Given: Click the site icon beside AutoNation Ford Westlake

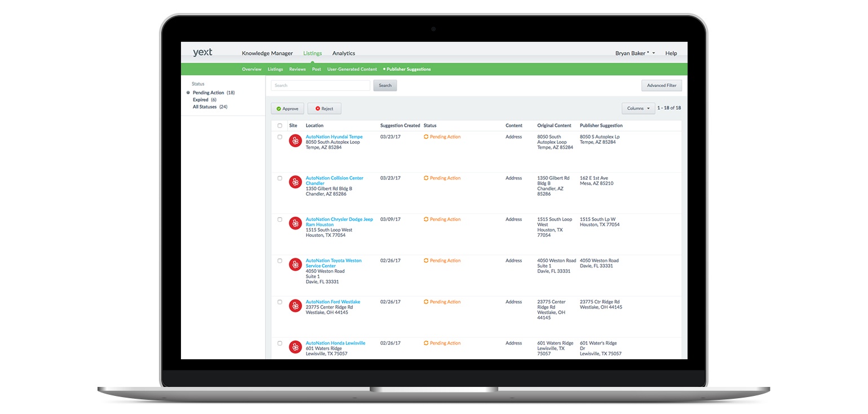Looking at the screenshot, I should [295, 306].
